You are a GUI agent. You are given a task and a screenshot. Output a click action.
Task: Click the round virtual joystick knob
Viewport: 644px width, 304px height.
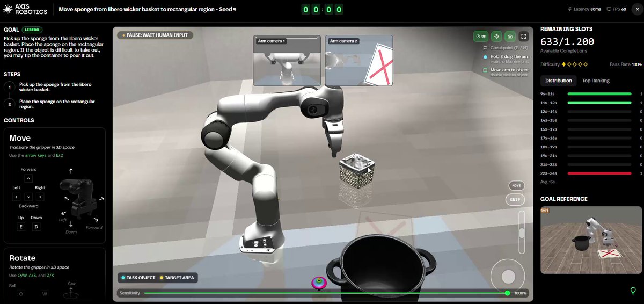coord(508,277)
